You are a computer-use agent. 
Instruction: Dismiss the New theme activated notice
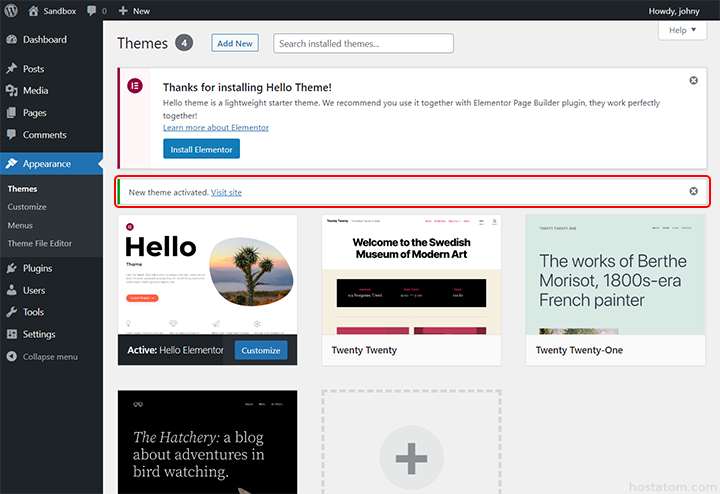[694, 191]
